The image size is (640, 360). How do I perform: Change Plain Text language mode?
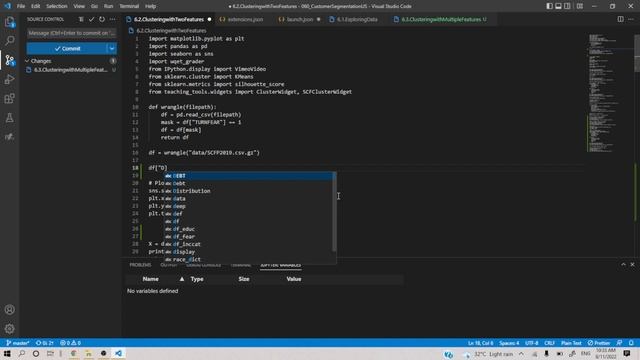(571, 343)
